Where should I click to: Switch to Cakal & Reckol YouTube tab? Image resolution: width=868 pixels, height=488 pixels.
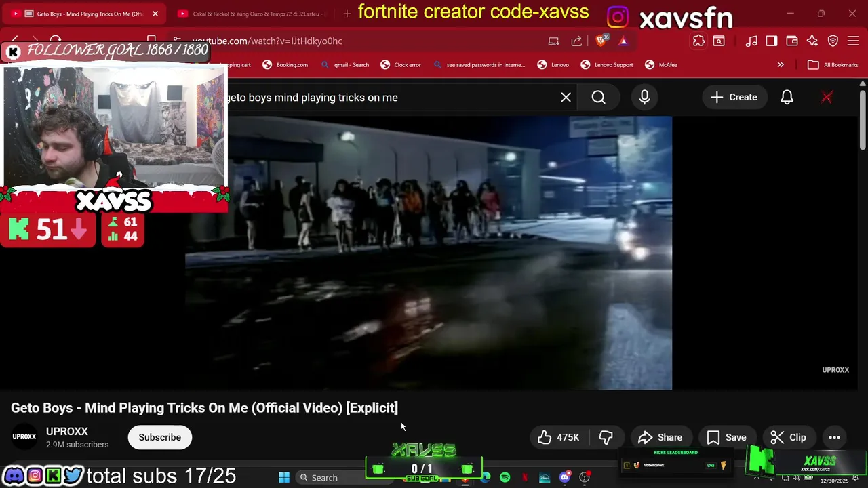pyautogui.click(x=251, y=14)
